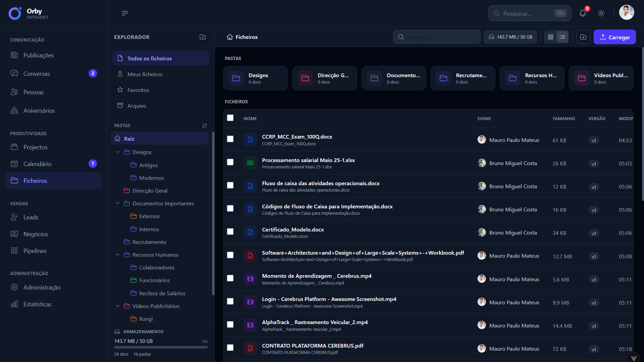The image size is (644, 362).
Task: Focus the files Pesquisar search field
Action: (x=437, y=37)
